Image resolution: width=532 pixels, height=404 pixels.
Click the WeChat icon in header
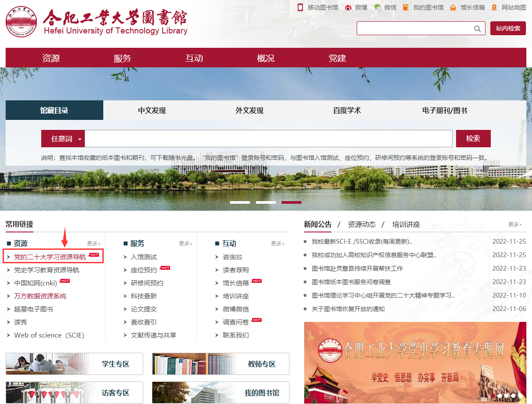378,7
